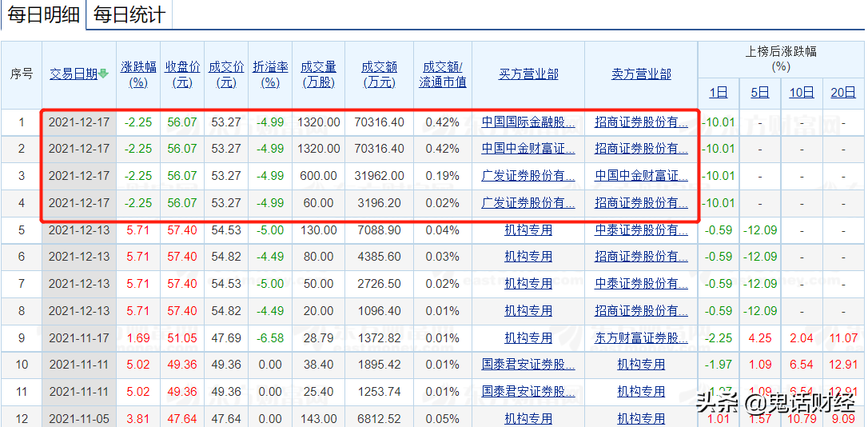The image size is (868, 427).
Task: Open buyer 机构专用 in row 8
Action: click(x=528, y=311)
